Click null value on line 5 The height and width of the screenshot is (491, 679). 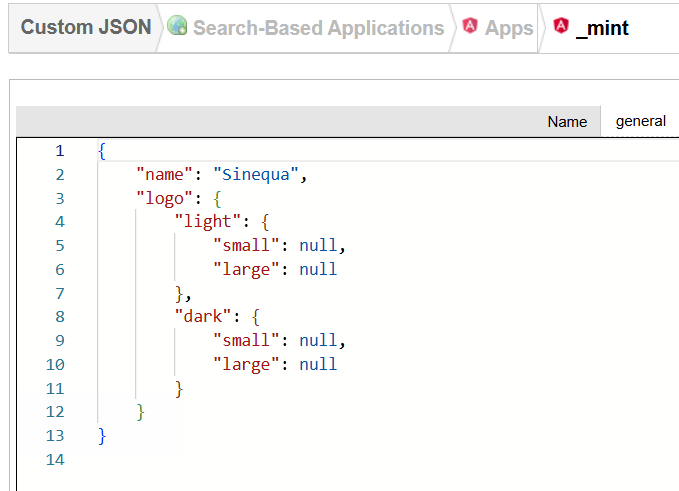click(x=318, y=246)
